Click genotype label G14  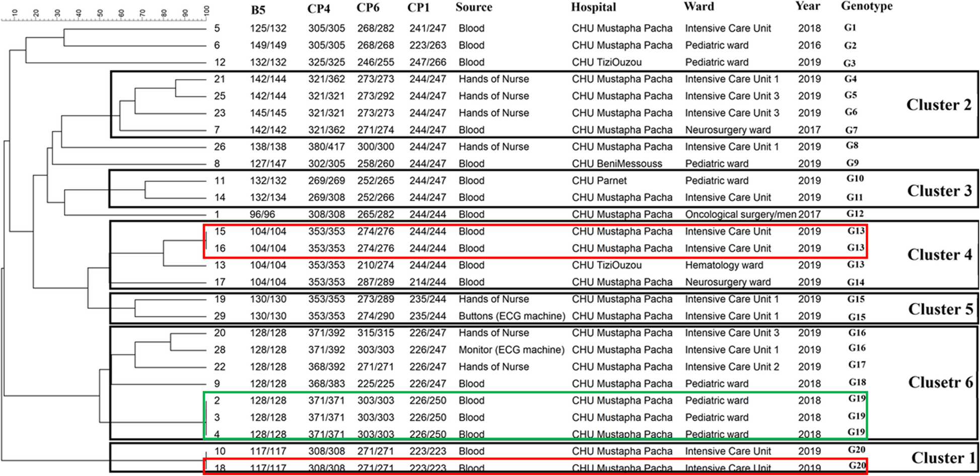[856, 283]
